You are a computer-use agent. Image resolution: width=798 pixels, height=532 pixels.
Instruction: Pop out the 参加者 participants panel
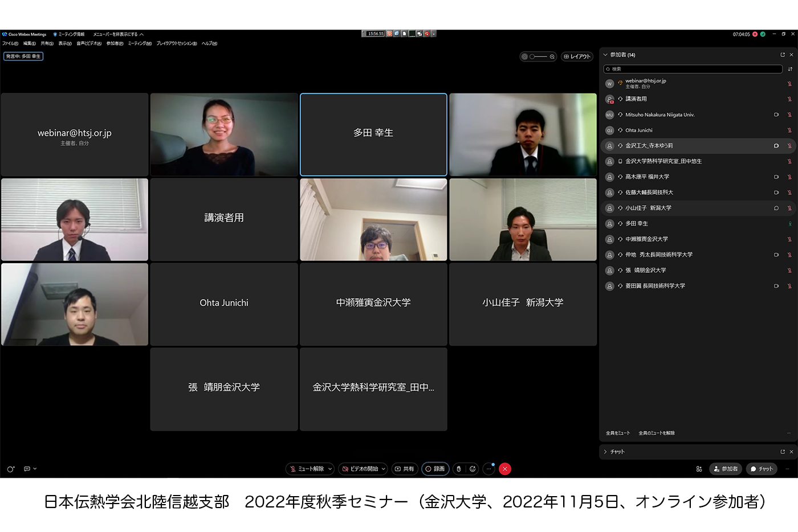click(x=783, y=55)
